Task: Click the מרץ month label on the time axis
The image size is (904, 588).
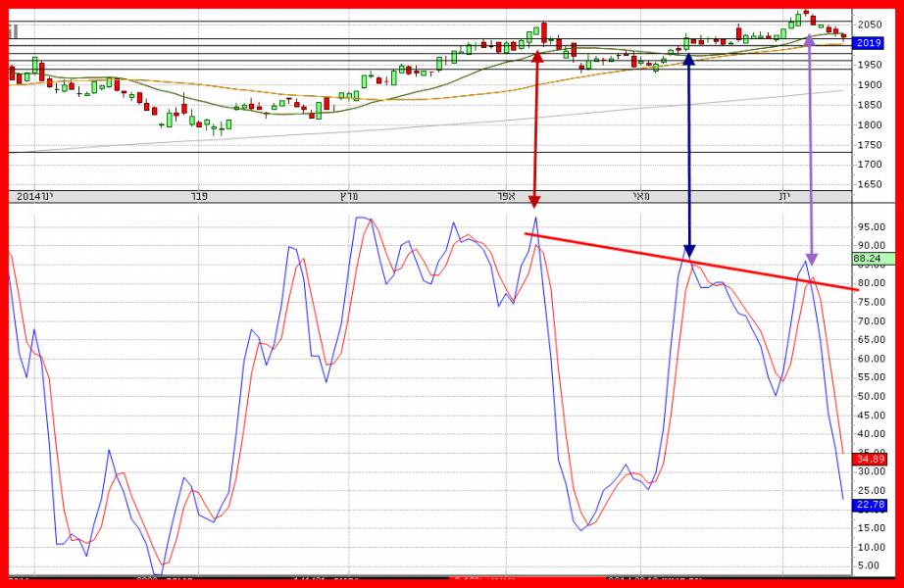Action: coord(350,196)
